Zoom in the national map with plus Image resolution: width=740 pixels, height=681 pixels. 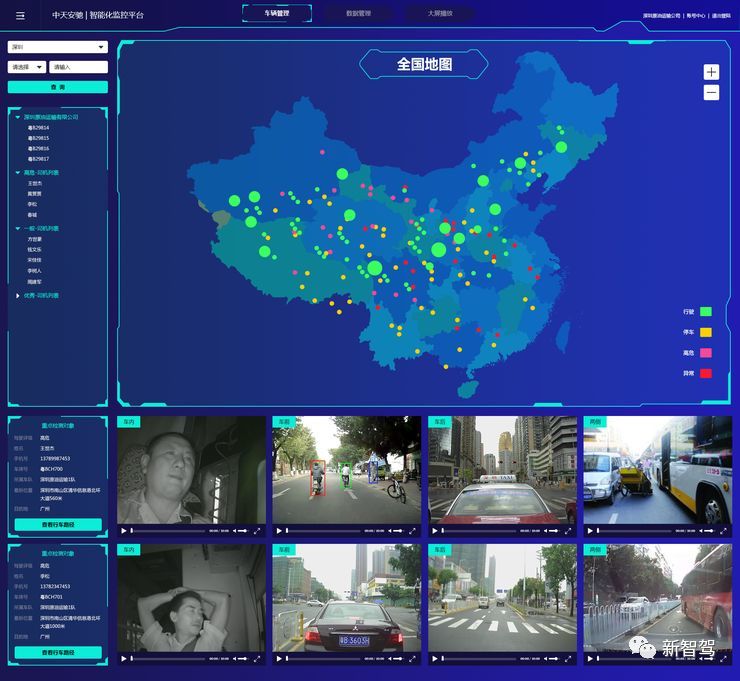tap(711, 72)
